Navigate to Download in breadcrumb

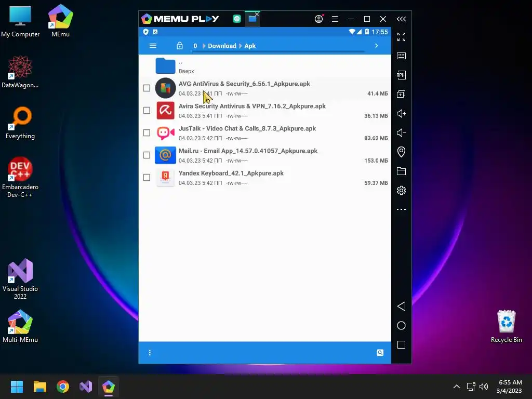coord(222,46)
